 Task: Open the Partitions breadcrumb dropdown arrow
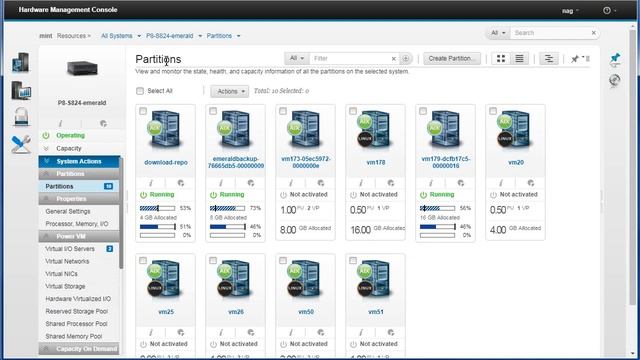[238, 36]
